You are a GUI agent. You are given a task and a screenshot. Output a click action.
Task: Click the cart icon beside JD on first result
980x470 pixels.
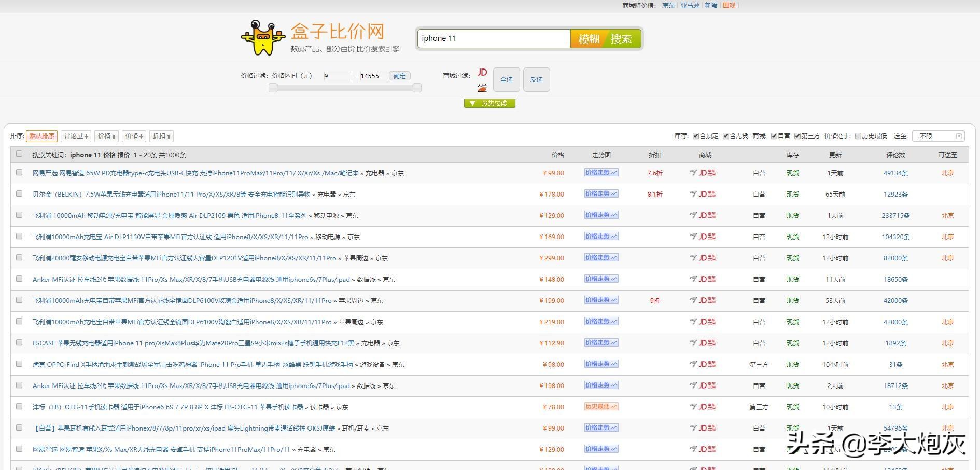coord(693,173)
